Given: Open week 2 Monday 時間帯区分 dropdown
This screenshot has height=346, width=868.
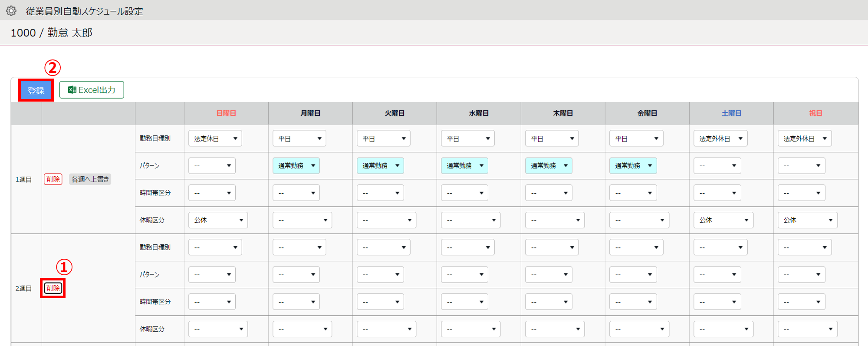Looking at the screenshot, I should click(296, 302).
